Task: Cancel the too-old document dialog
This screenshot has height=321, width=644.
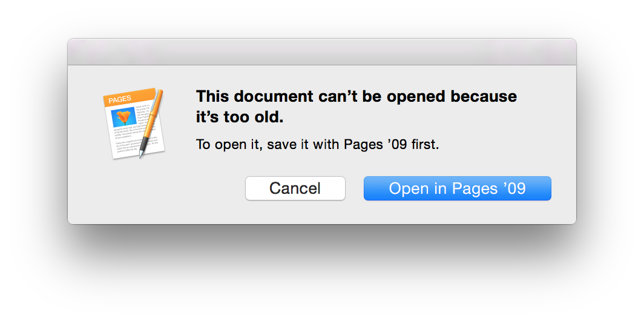Action: pos(295,188)
